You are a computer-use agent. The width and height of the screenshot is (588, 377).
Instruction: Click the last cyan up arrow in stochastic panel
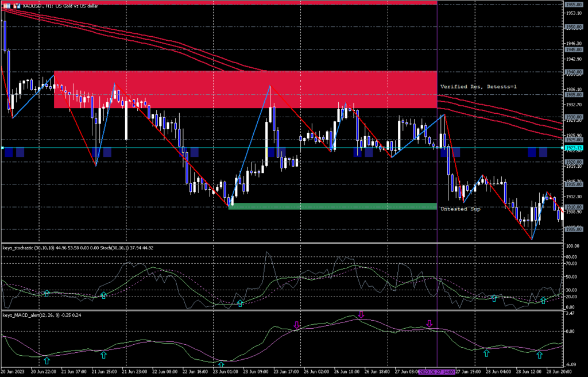pyautogui.click(x=543, y=300)
